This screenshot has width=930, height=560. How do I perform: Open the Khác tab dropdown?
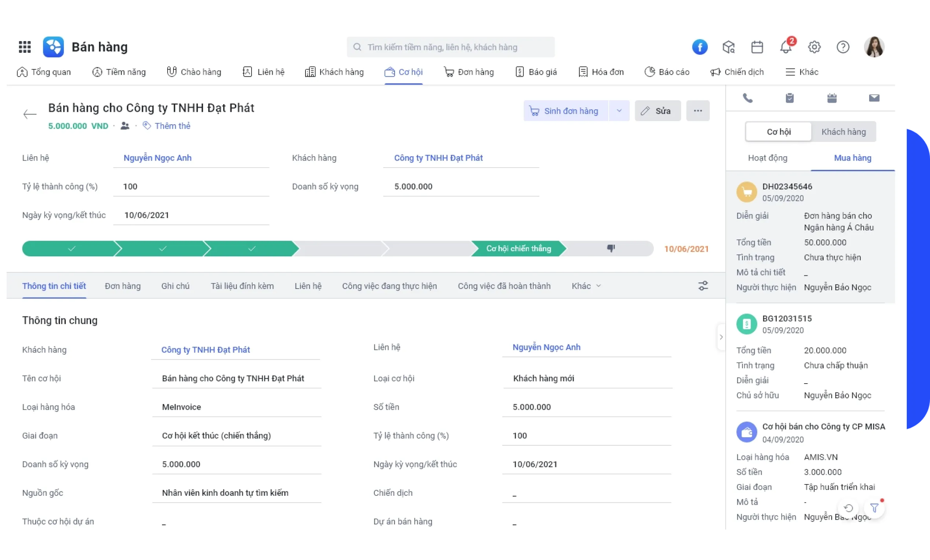pos(586,286)
